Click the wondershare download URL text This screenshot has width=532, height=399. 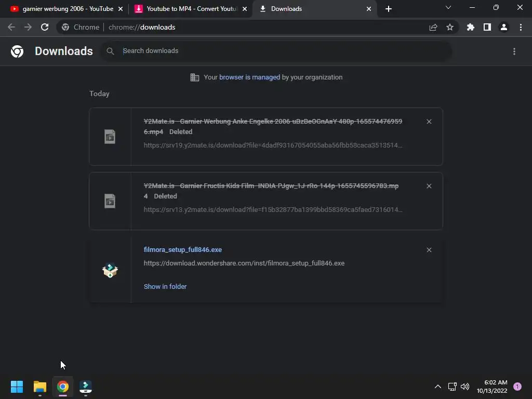[x=244, y=263]
